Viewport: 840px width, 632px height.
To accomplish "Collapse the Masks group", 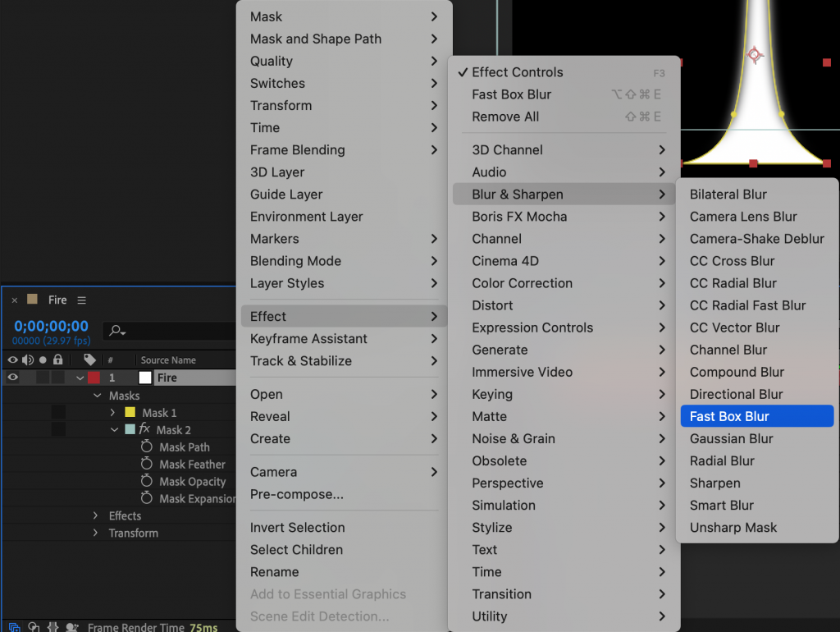I will (98, 396).
